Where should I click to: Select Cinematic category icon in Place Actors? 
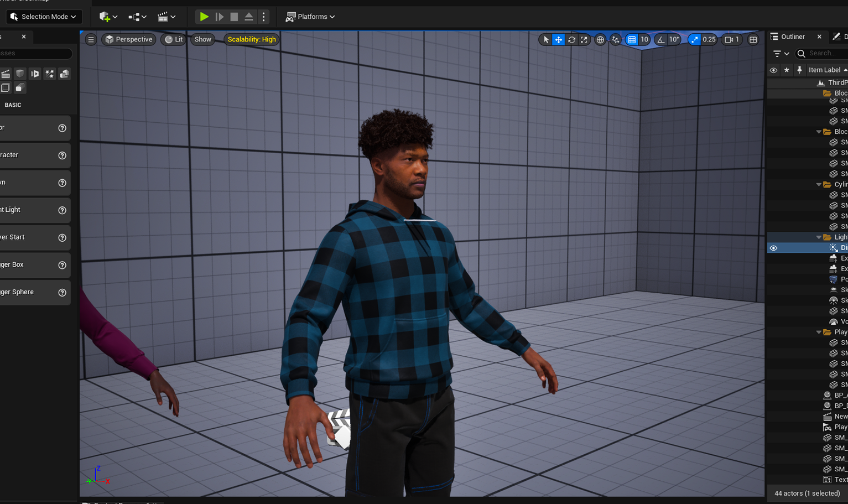coord(6,74)
